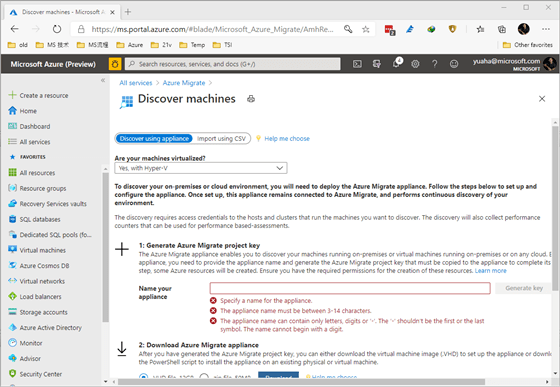Image resolution: width=560 pixels, height=387 pixels.
Task: Click All services breadcrumb
Action: pos(136,83)
